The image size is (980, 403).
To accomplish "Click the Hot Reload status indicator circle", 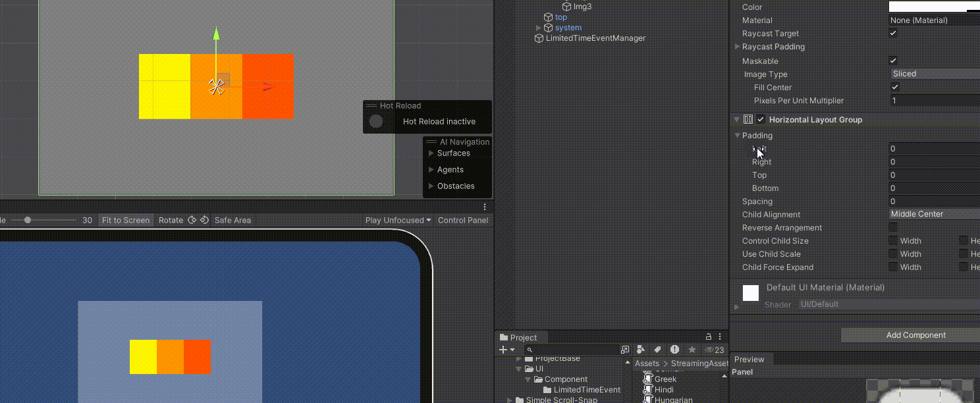I will pos(376,121).
